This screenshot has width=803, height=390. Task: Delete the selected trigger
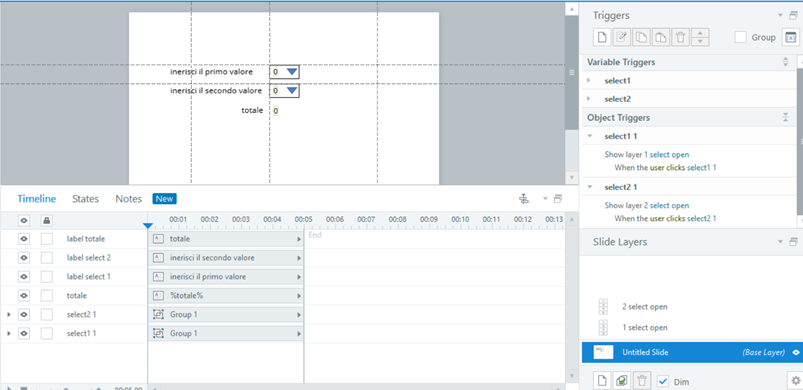coord(680,37)
